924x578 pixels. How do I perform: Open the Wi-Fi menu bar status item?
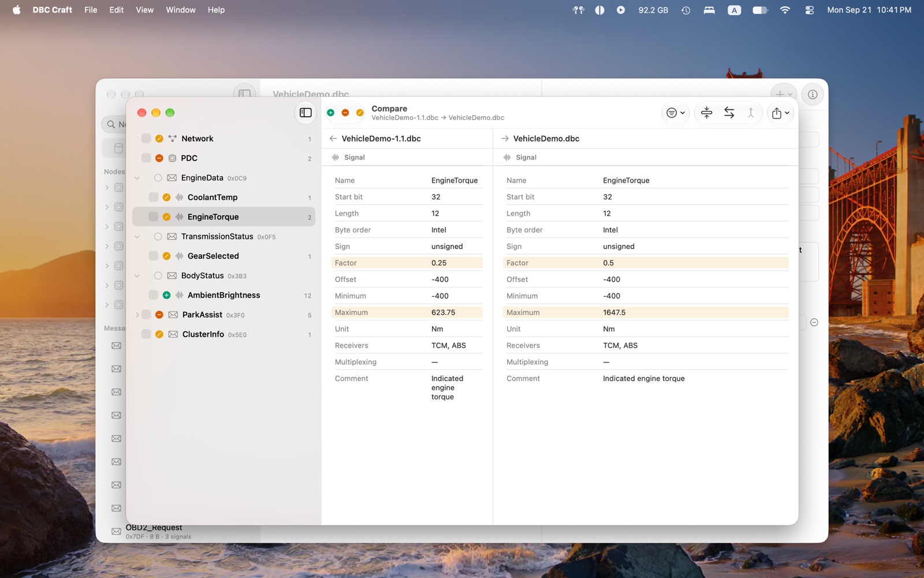coord(785,10)
